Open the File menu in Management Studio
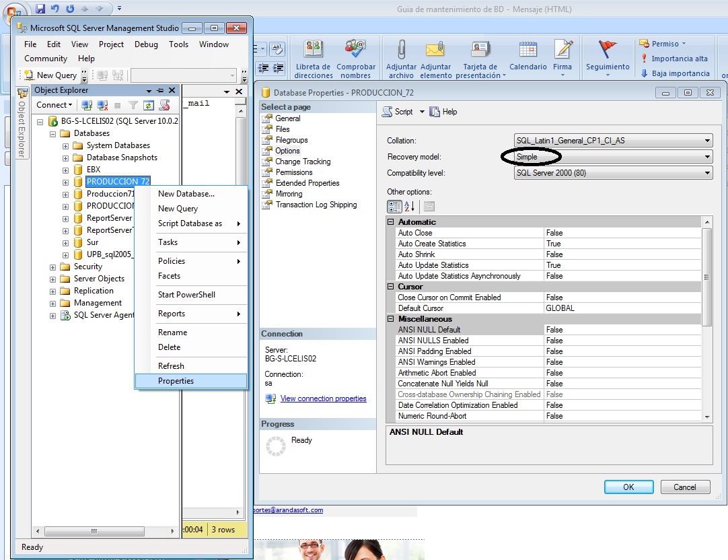 pyautogui.click(x=30, y=44)
